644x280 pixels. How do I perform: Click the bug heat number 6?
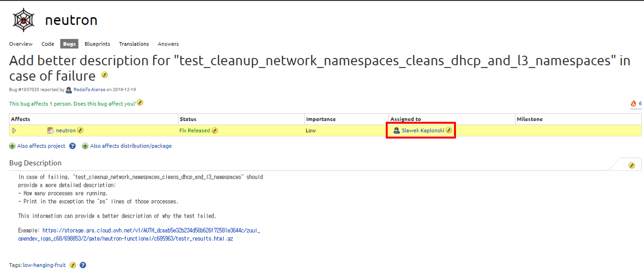point(640,103)
